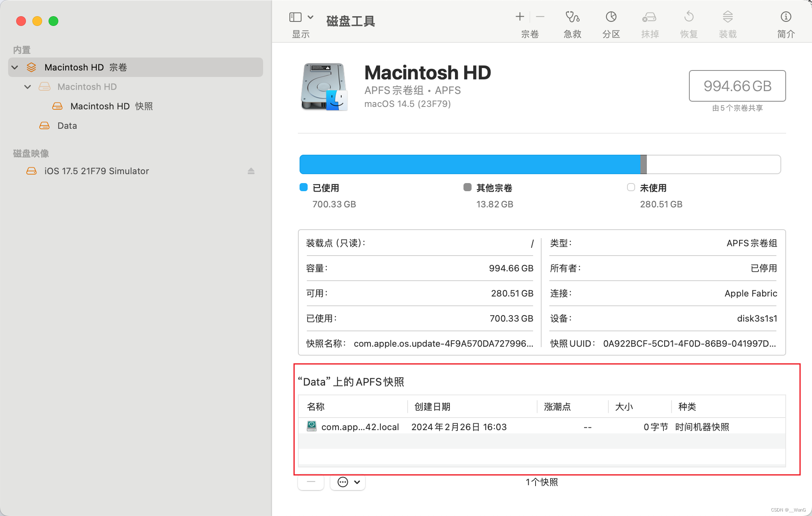Eject the iOS 17.5 Simulator disk image
This screenshot has height=516, width=812.
[251, 171]
